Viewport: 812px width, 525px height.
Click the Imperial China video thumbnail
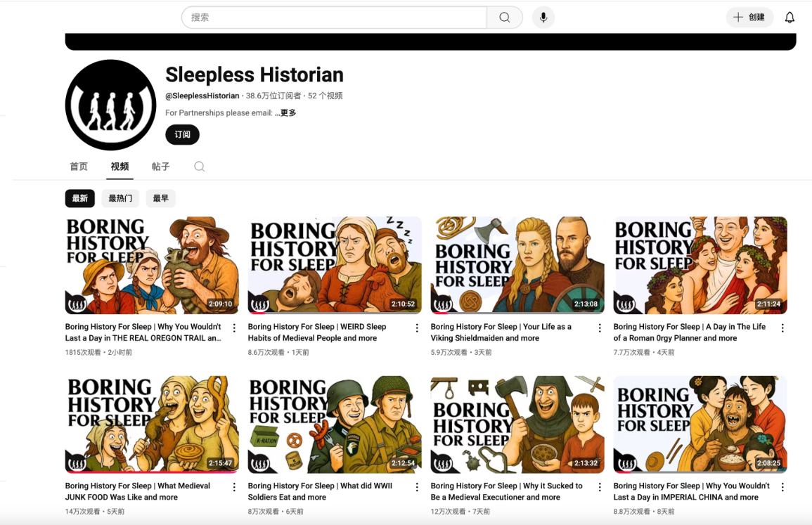(x=700, y=424)
